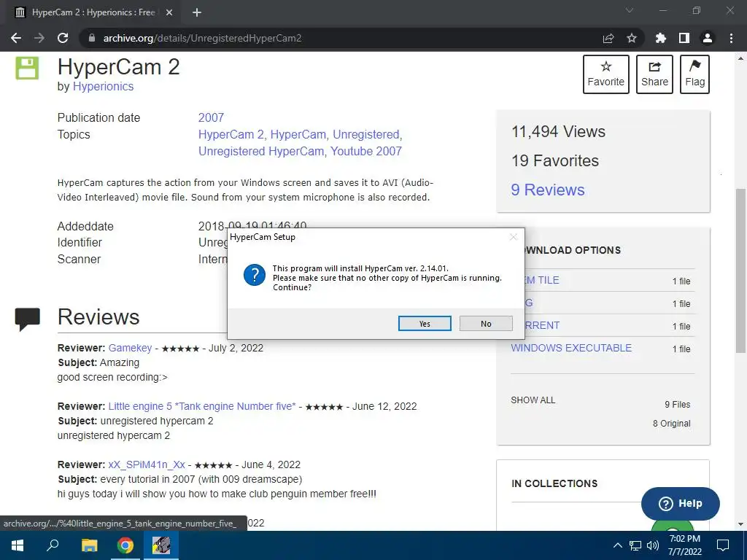Click the Chrome taskbar icon
This screenshot has width=747, height=560.
coord(125,545)
